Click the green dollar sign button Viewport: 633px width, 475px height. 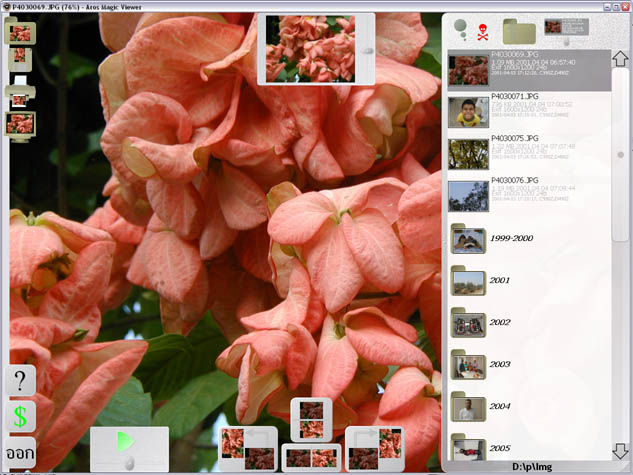click(x=20, y=416)
